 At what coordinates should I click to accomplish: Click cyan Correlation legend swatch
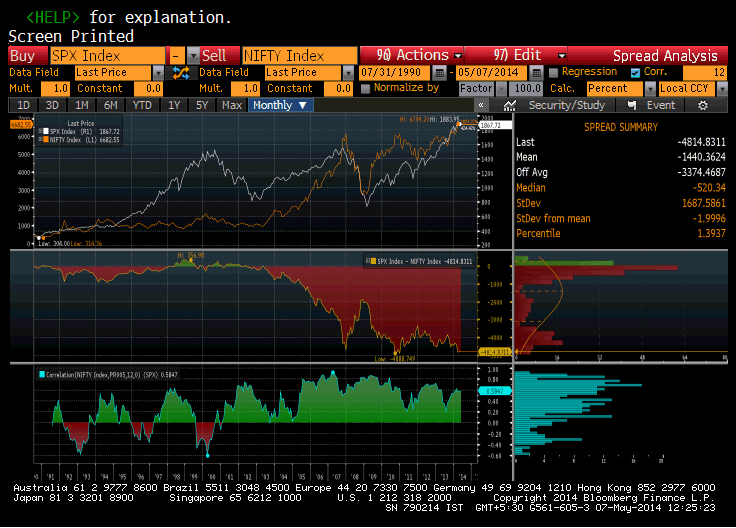[42, 375]
